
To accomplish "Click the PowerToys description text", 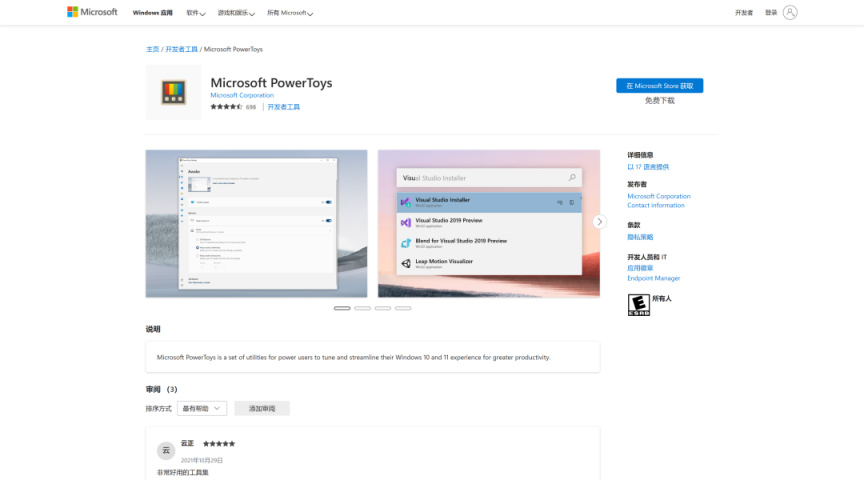I will coord(353,357).
